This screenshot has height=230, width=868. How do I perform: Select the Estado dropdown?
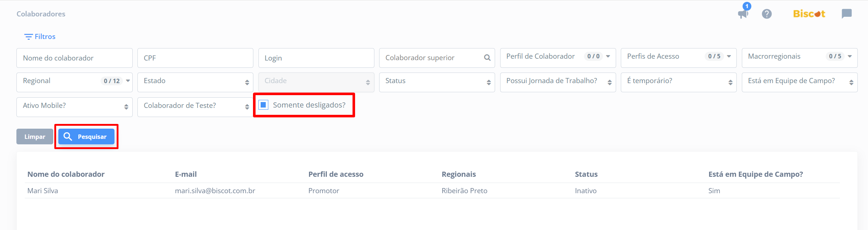[x=195, y=81]
